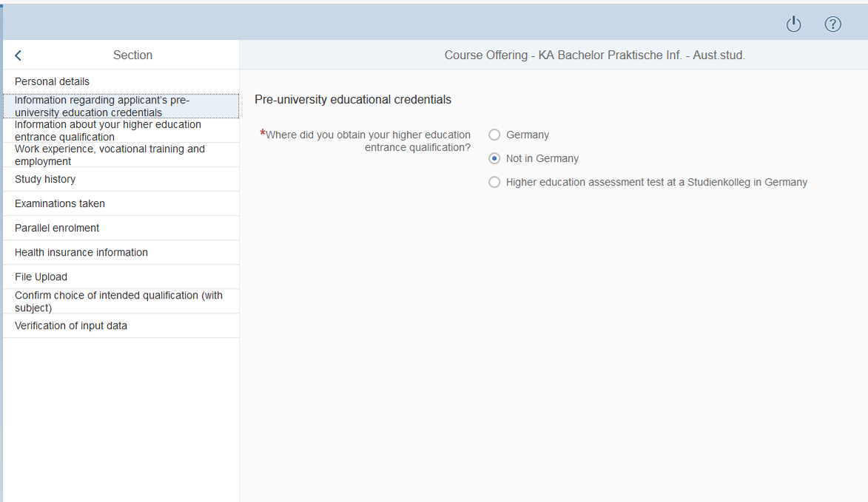Switch to the Study history section
868x502 pixels.
pyautogui.click(x=45, y=179)
